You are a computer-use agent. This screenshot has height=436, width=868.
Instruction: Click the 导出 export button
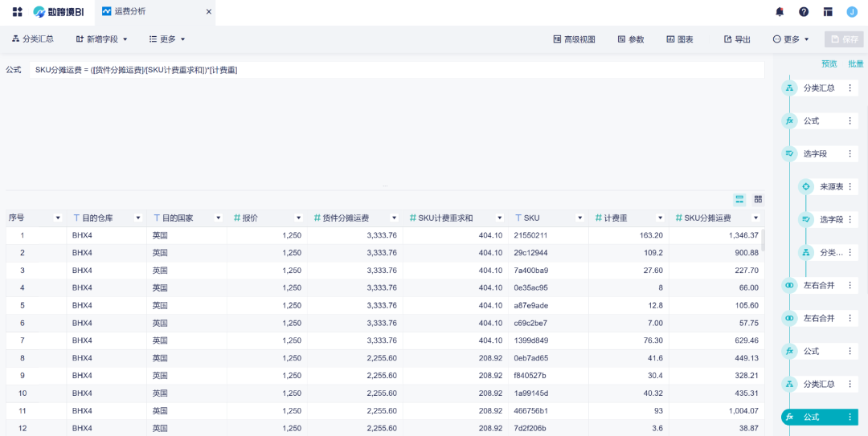click(x=737, y=39)
